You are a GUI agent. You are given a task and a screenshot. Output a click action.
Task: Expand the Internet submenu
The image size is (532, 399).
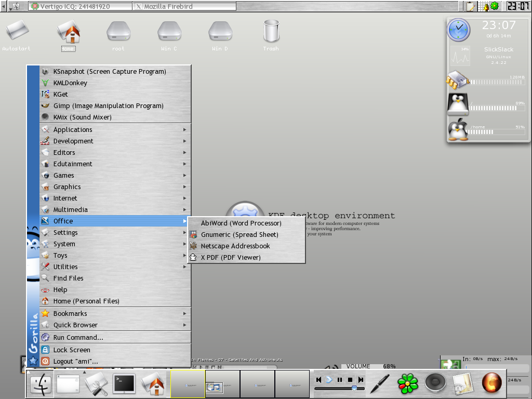pos(115,198)
